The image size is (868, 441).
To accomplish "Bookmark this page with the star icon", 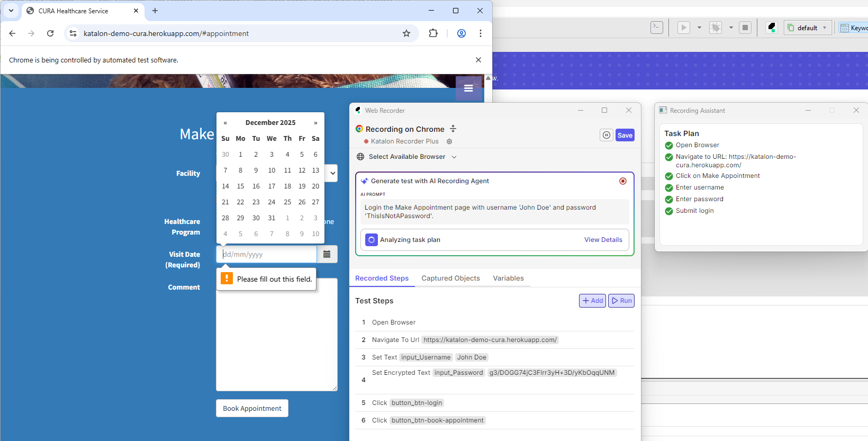I will tap(406, 33).
